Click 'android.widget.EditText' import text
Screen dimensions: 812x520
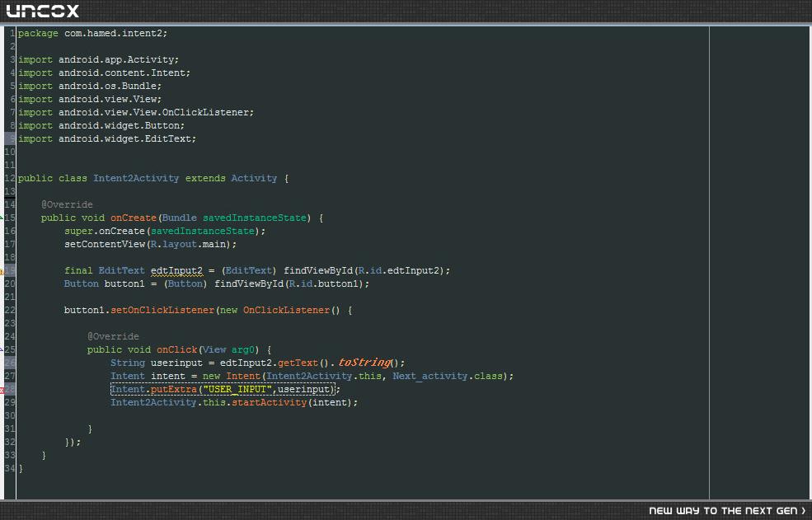pyautogui.click(x=124, y=138)
